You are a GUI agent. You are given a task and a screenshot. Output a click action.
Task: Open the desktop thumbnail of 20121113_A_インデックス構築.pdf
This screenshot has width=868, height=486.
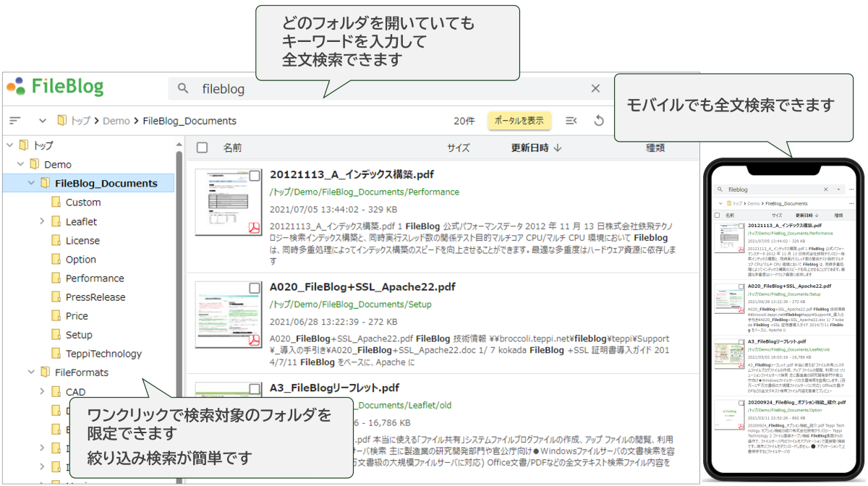(x=228, y=202)
